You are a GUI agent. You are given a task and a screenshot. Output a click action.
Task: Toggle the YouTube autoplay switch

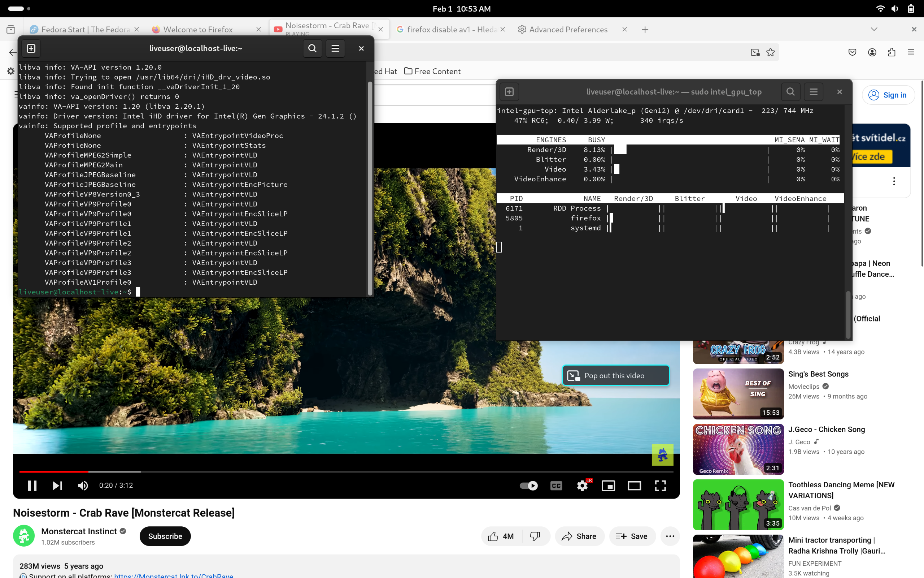coord(529,486)
